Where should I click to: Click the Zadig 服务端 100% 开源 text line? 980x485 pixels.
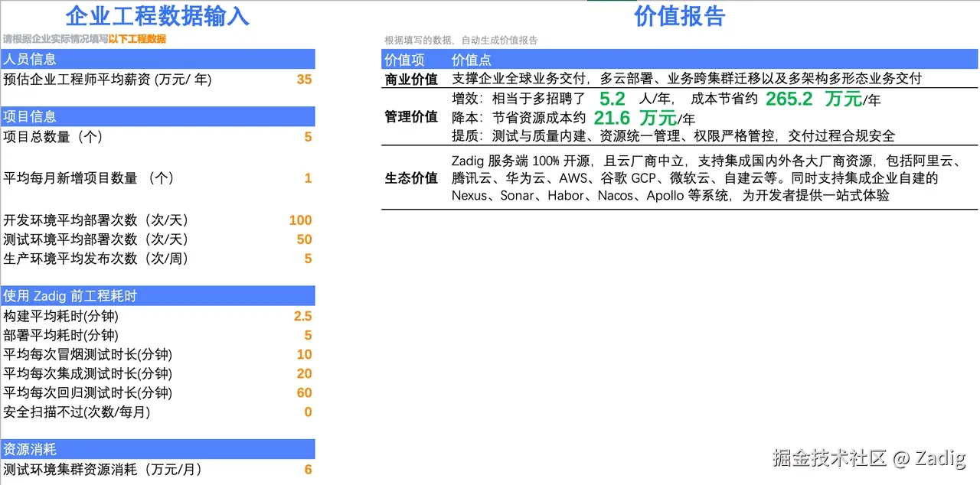[706, 161]
